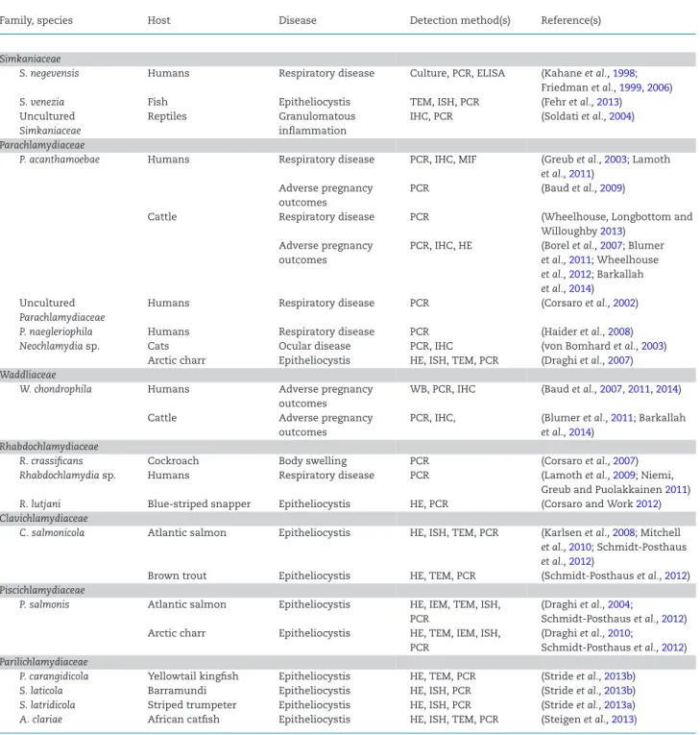Click the 'Yellowtail kingfish' host cell
The width and height of the screenshot is (700, 735).
pos(193,676)
